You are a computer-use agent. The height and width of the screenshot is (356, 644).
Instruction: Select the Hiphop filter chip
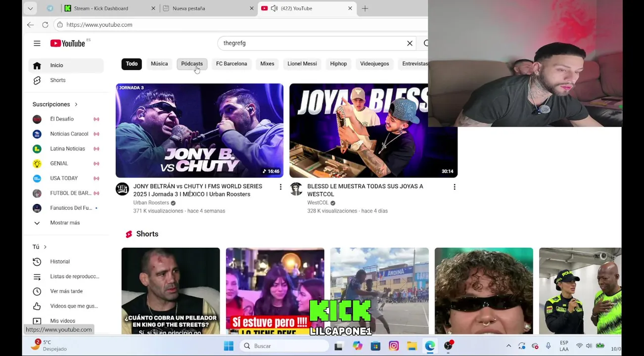coord(338,64)
